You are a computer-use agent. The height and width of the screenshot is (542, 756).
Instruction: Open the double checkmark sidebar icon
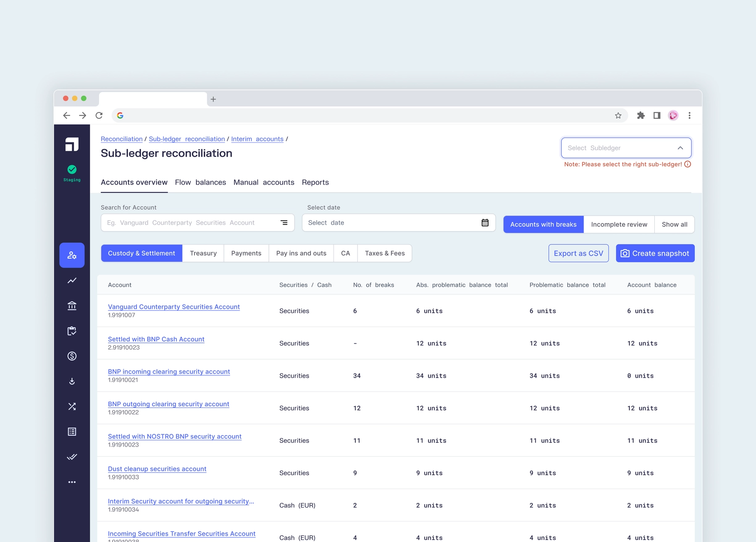[72, 457]
